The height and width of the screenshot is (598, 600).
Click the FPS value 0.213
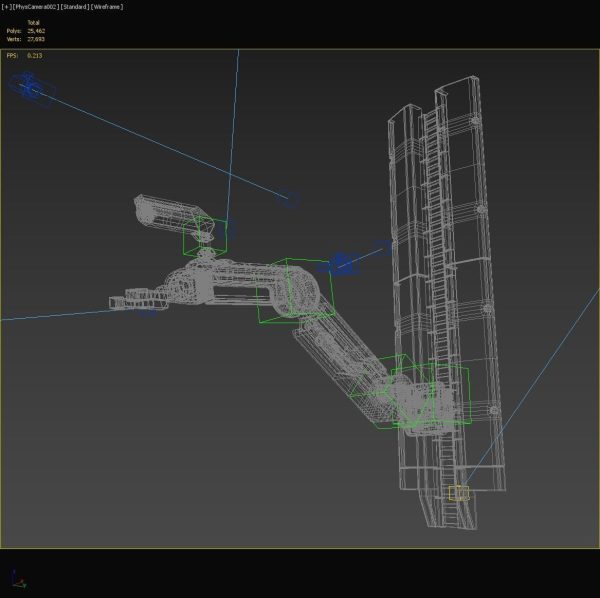click(x=35, y=55)
